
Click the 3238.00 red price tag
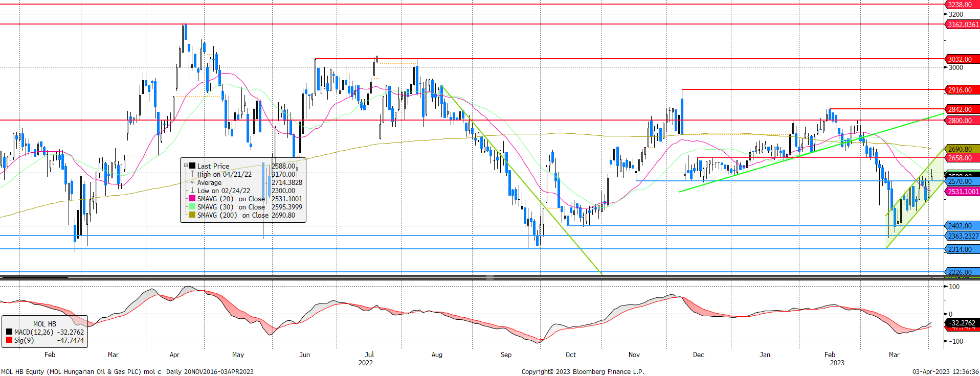(962, 5)
